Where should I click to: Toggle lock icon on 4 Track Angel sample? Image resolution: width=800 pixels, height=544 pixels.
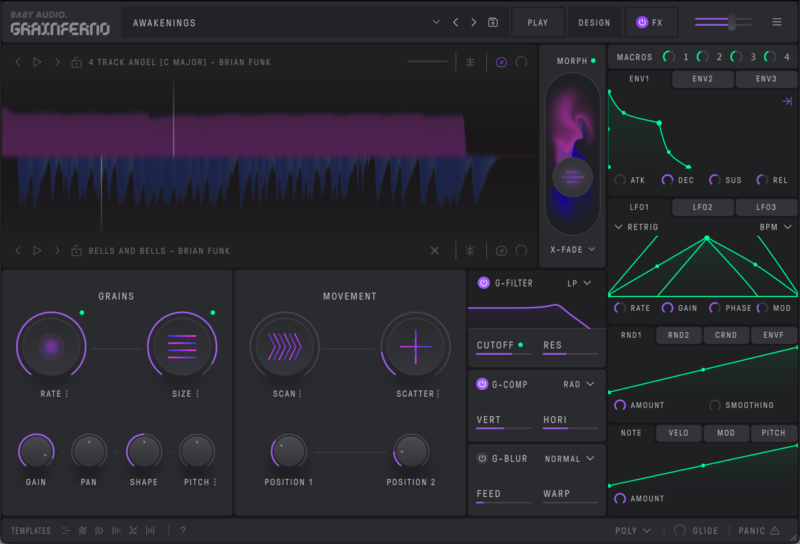click(x=77, y=62)
